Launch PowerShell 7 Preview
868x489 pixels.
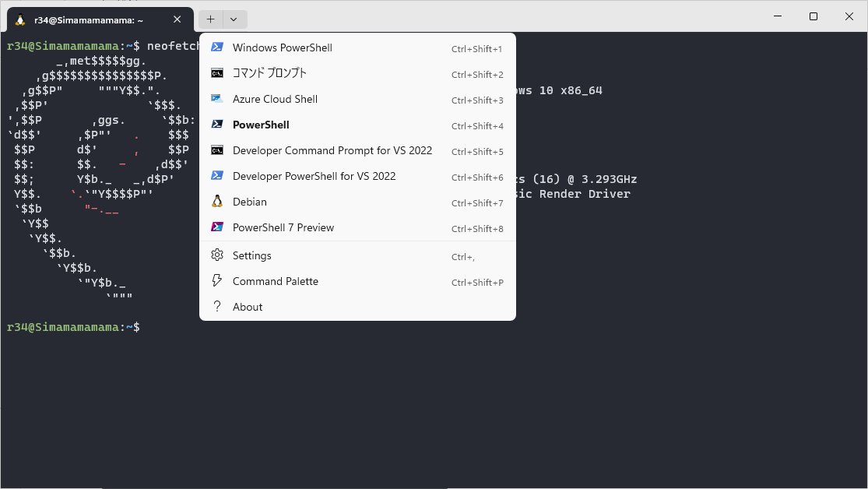pyautogui.click(x=357, y=227)
